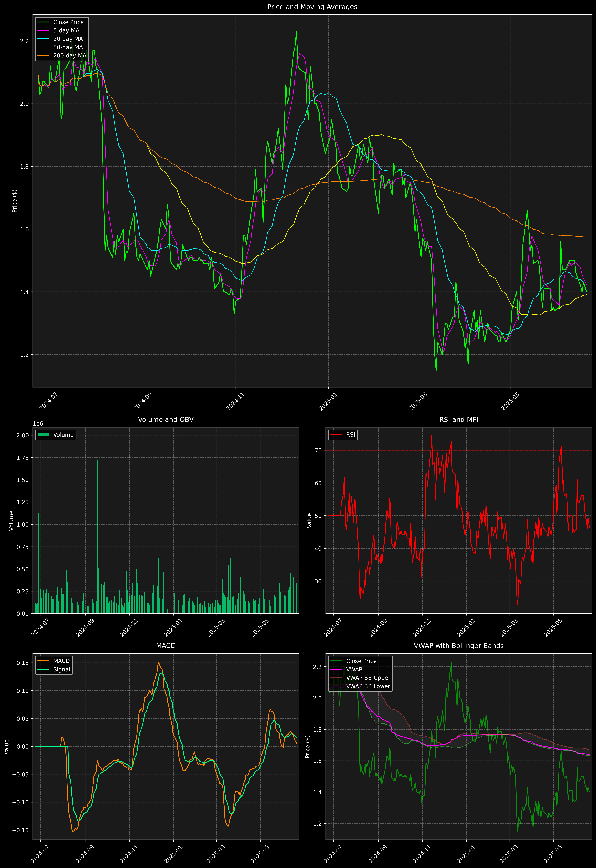Select the 'VWAP BB Upper' legend entry

(368, 678)
